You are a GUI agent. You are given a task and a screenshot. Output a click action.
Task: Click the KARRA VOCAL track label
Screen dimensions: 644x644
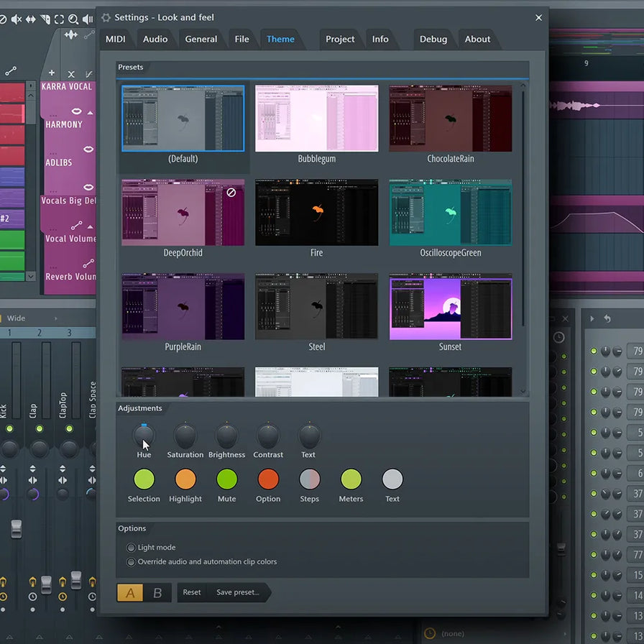coord(67,87)
